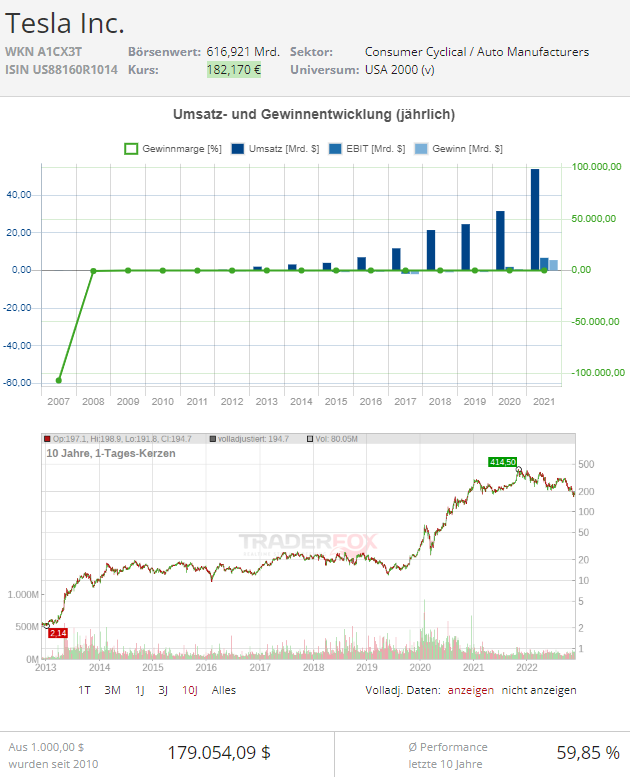Image resolution: width=630 pixels, height=777 pixels.
Task: Toggle the EBIT [Mrd. $] legend swatch
Action: (335, 149)
